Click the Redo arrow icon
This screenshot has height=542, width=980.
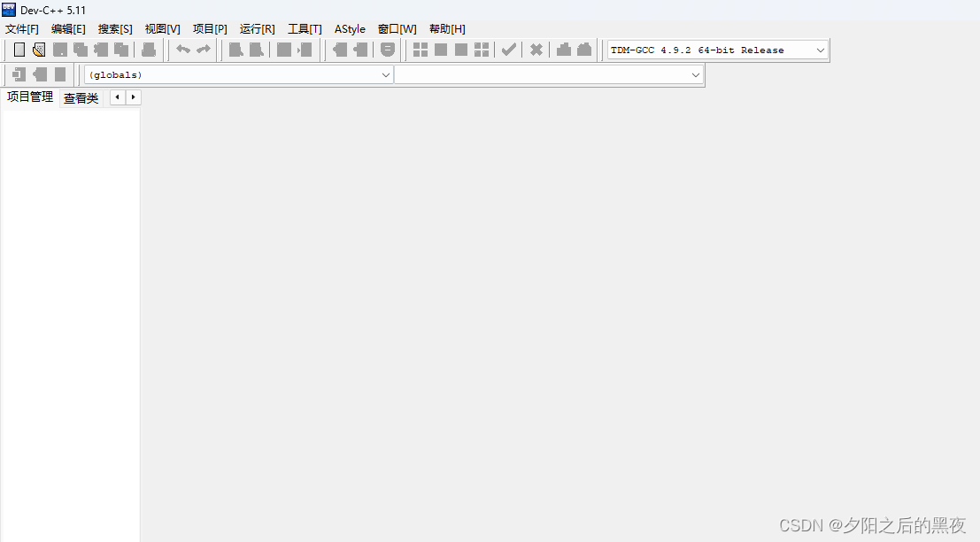(204, 50)
